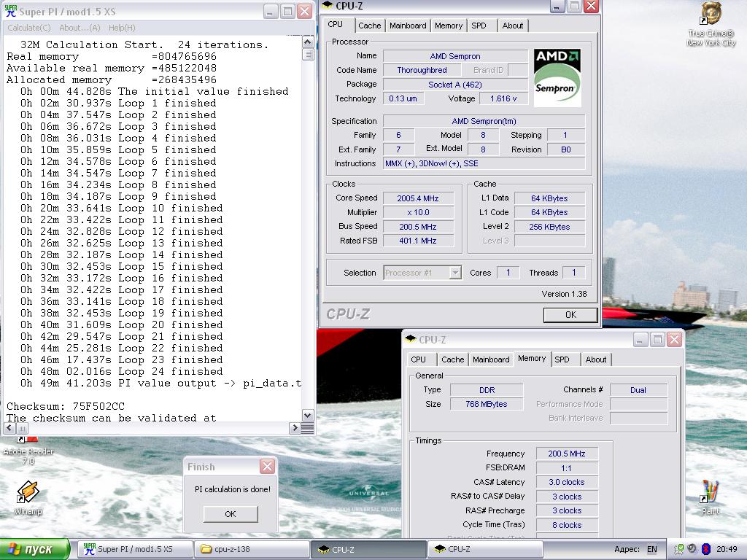Switch to Cache tab in top CPU-Z

pos(370,26)
